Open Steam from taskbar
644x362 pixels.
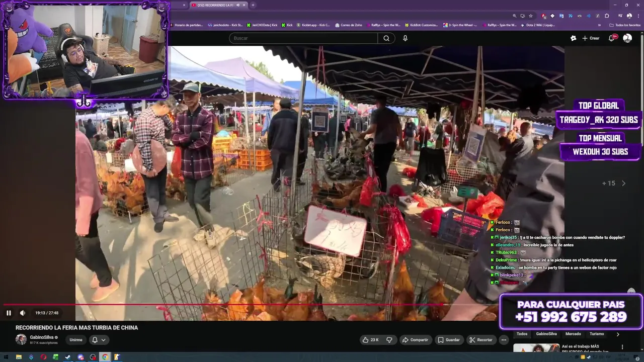click(x=68, y=357)
